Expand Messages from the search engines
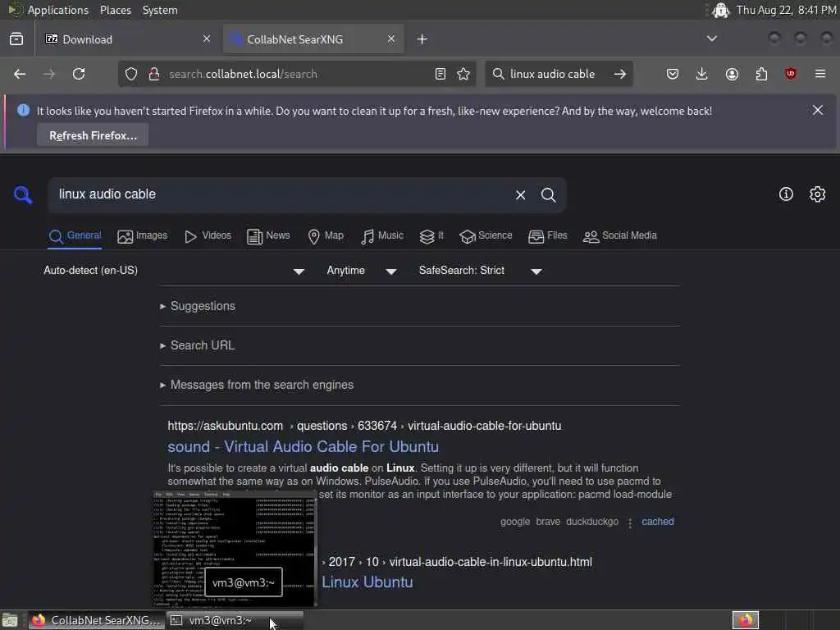Viewport: 840px width, 630px height. point(257,385)
